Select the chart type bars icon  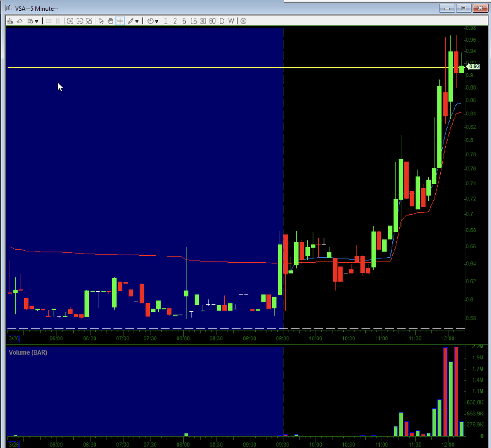point(10,21)
